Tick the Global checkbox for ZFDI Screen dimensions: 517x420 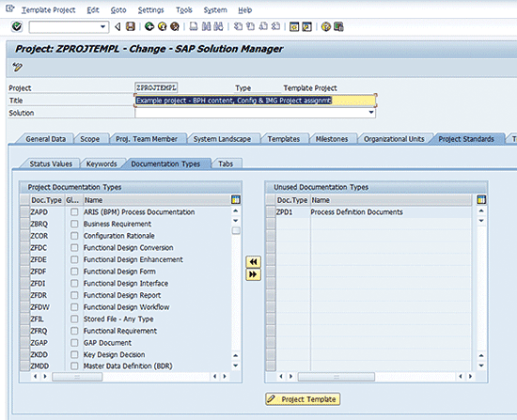click(74, 283)
